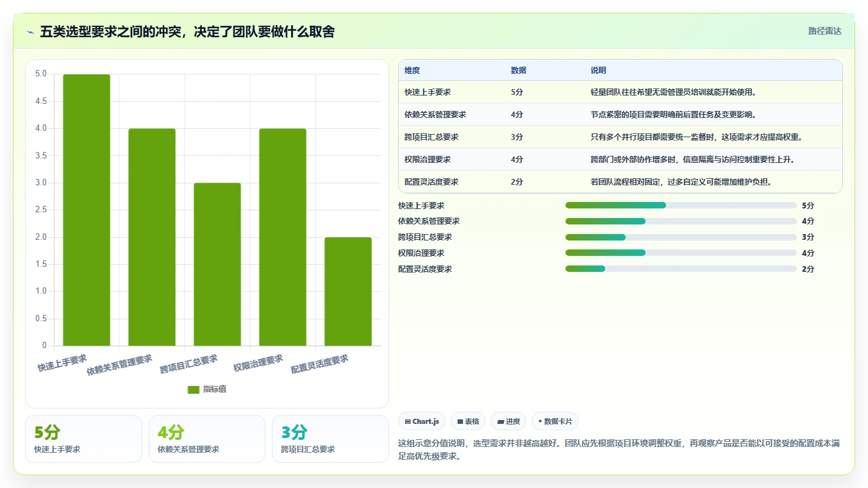Click the 5.0 y-axis label
868x488 pixels.
[x=41, y=74]
